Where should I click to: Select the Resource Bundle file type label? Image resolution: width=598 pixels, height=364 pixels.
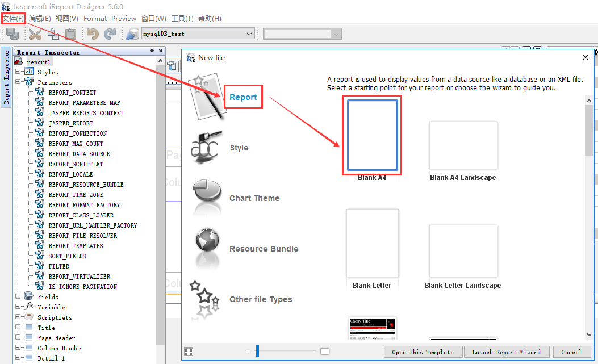(264, 249)
